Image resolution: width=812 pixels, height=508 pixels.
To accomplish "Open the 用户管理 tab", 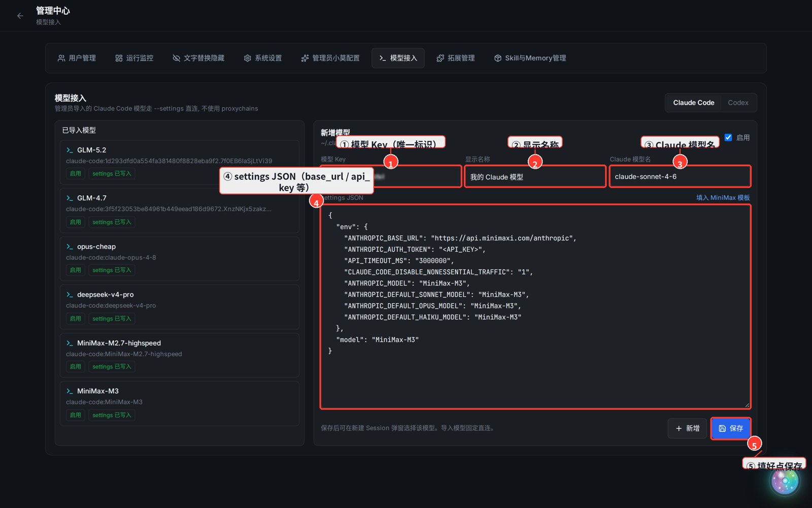I will [77, 58].
